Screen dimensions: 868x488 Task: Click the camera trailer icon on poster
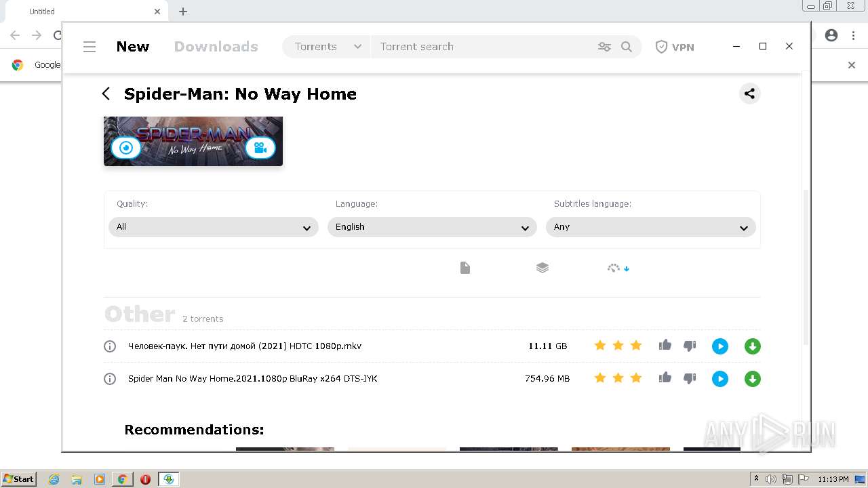click(x=260, y=147)
